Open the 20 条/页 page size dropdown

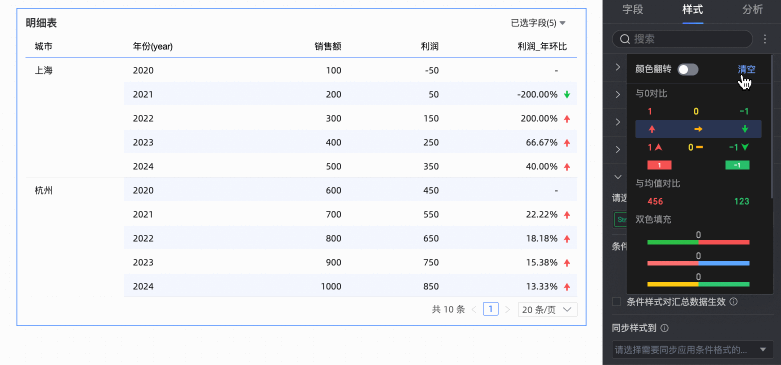(547, 310)
